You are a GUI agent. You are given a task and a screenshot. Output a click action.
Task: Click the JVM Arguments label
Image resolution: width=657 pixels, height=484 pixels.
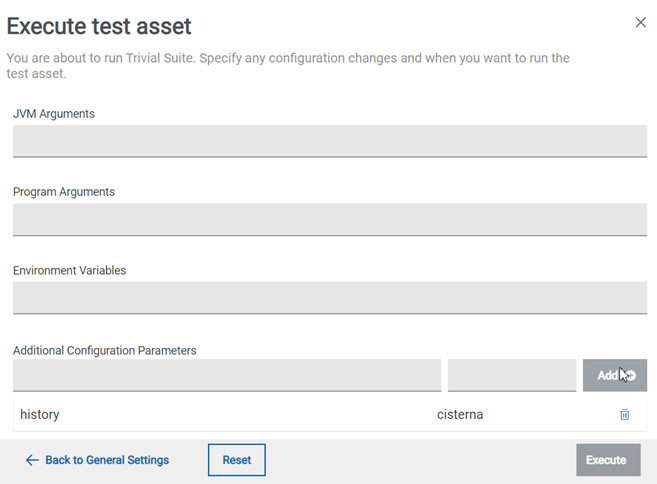[x=54, y=114]
